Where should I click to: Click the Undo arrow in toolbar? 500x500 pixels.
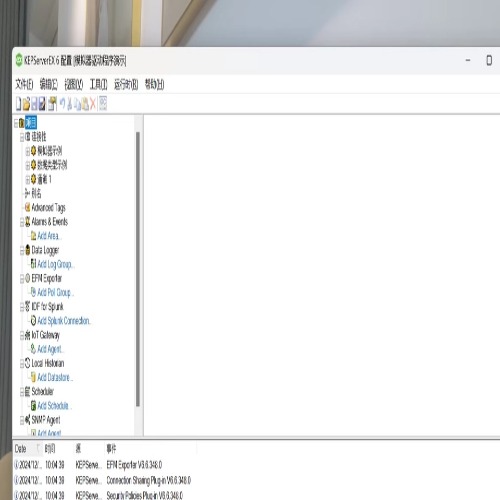click(62, 103)
